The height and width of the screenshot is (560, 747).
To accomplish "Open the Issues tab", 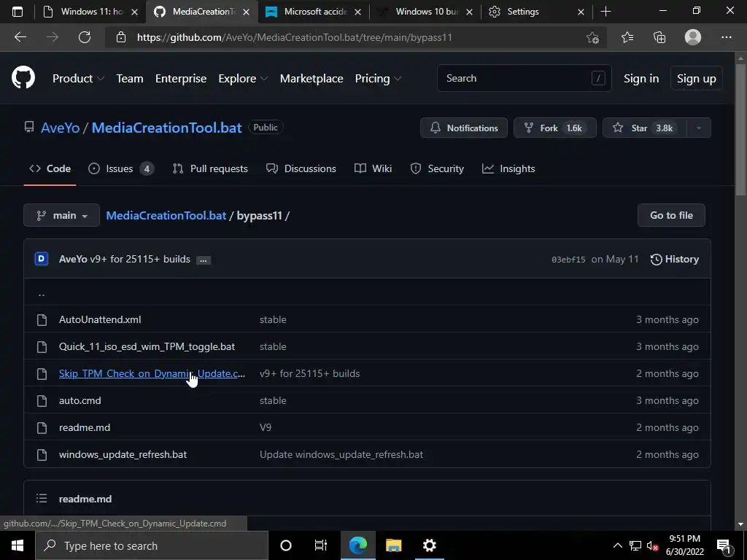I will (121, 168).
